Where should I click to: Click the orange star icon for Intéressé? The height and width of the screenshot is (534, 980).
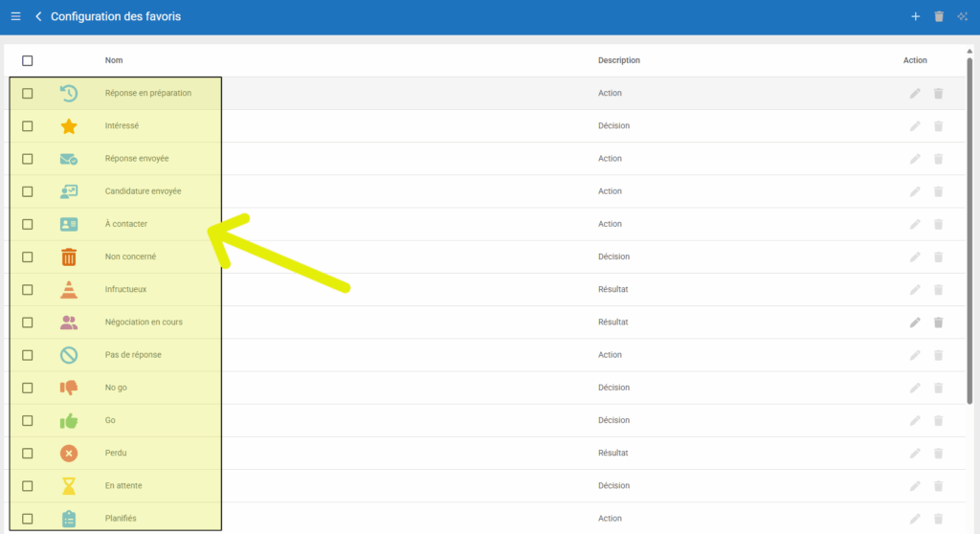pyautogui.click(x=69, y=126)
